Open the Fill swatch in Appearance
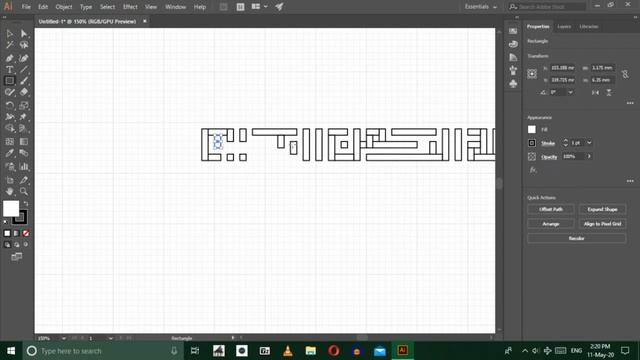Viewport: 640px width, 360px height. point(532,129)
